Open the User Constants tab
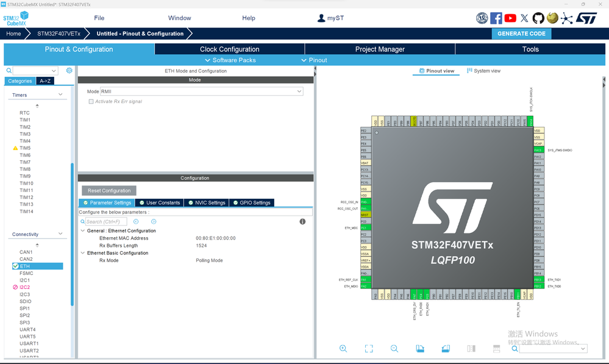The image size is (609, 364). [160, 203]
